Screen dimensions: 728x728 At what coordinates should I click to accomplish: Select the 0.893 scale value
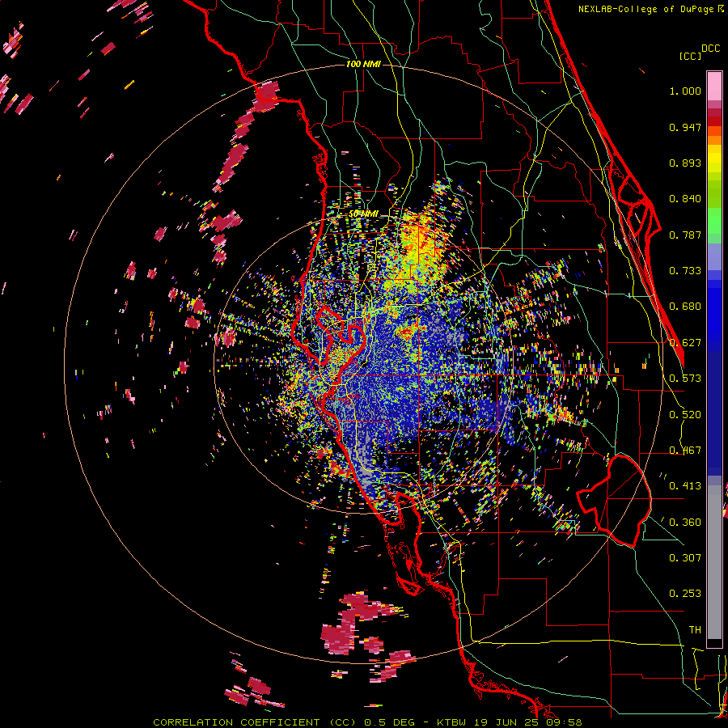[x=685, y=163]
